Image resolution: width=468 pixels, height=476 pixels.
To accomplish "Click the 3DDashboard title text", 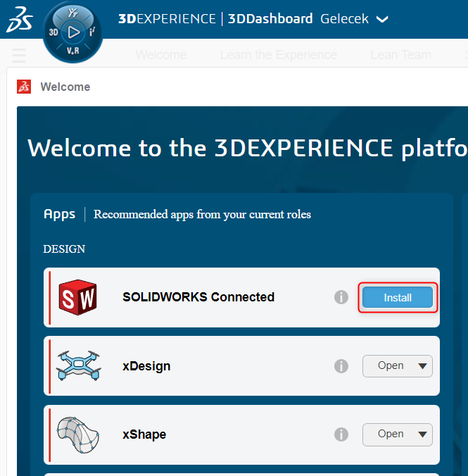I will 270,19.
